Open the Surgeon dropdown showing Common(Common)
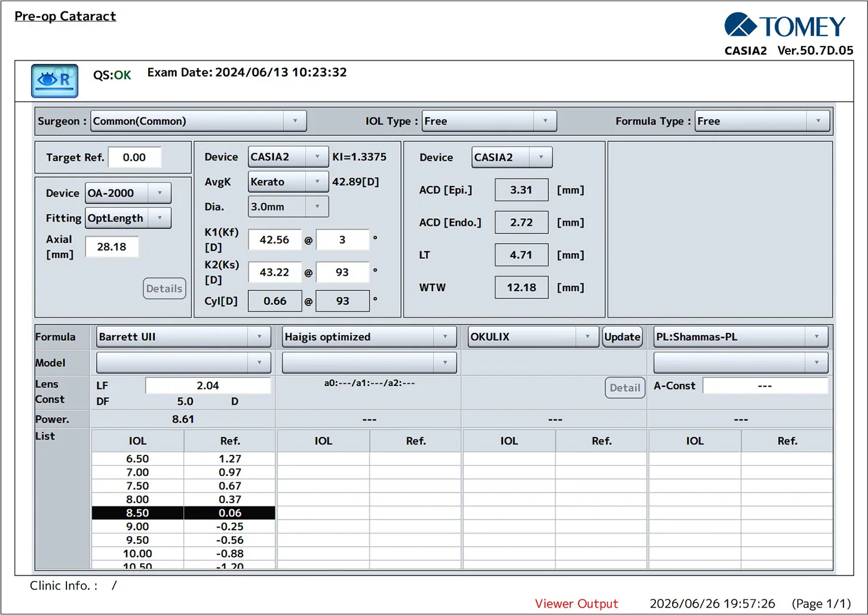Viewport: 868px width, 615px height. [x=198, y=121]
